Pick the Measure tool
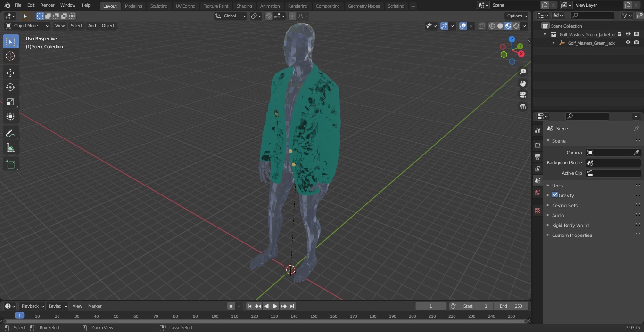The width and height of the screenshot is (644, 332). click(x=10, y=148)
